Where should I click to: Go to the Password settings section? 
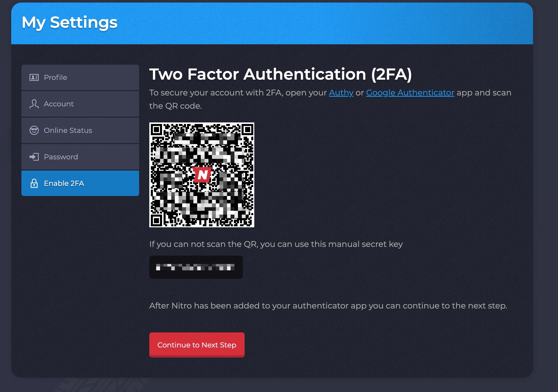tap(61, 157)
